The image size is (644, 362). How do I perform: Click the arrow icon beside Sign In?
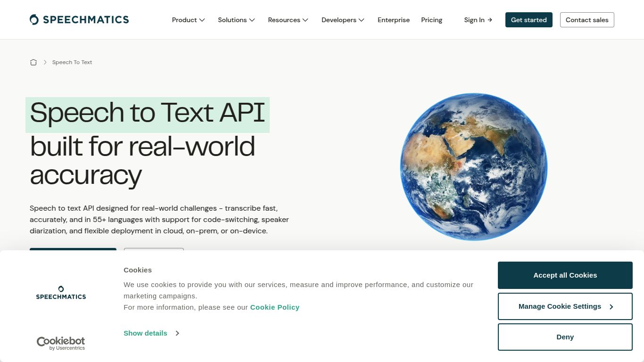(x=490, y=20)
